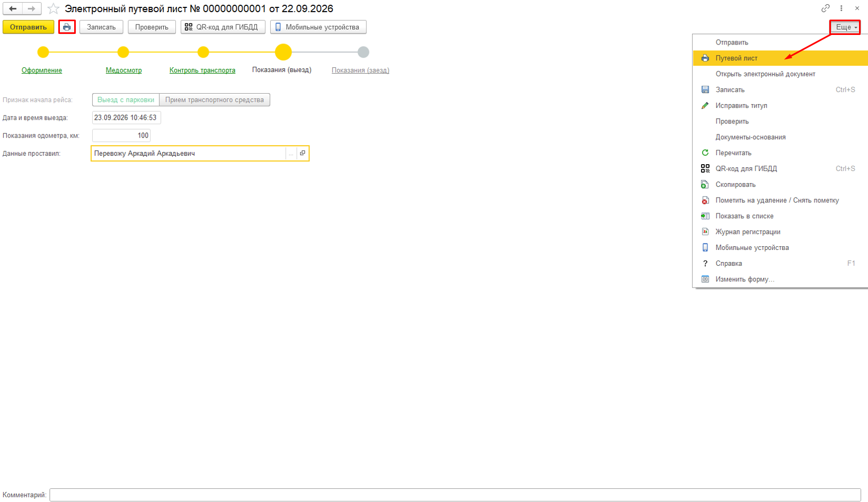This screenshot has width=868, height=502.
Task: Select Пометить на удаление / Снять пометку
Action: tap(780, 200)
